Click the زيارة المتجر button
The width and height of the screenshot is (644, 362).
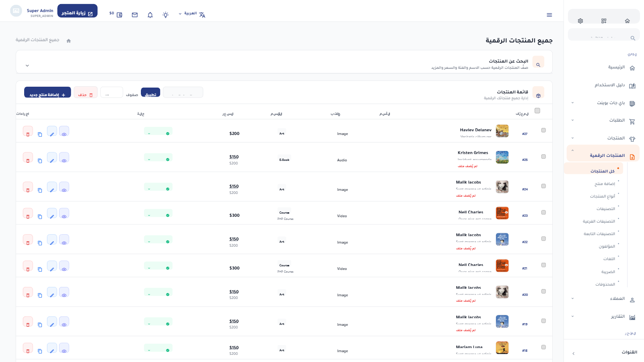coord(77,11)
